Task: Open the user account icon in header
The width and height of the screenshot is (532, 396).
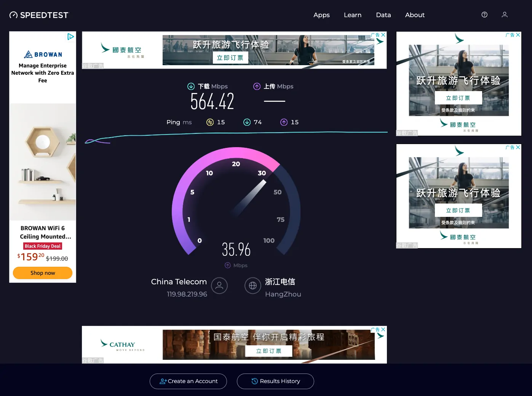Action: point(505,14)
